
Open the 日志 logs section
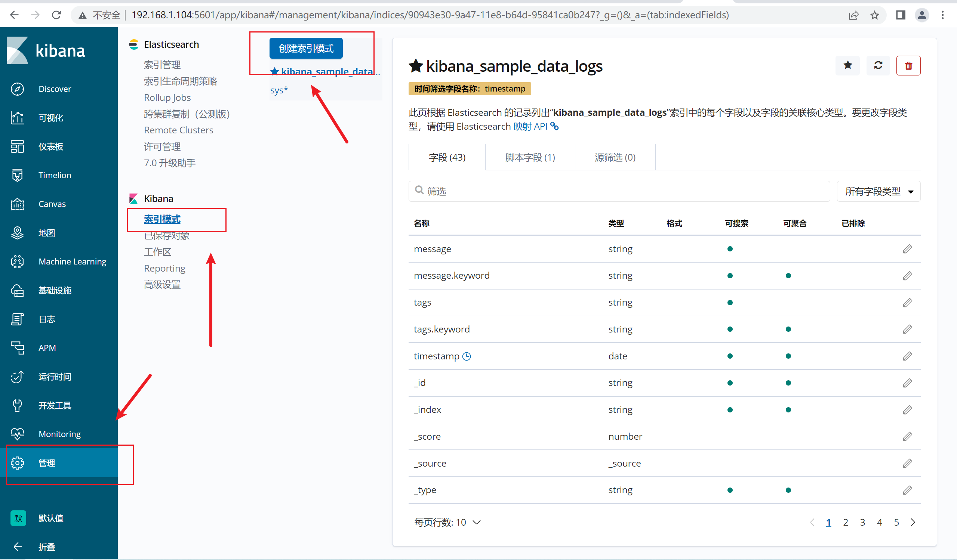[x=47, y=319]
